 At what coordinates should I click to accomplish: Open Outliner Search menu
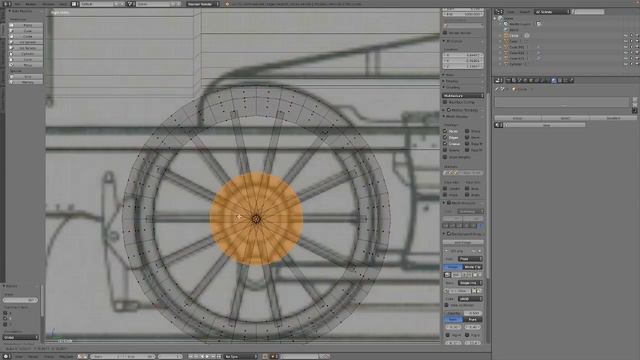coord(524,12)
